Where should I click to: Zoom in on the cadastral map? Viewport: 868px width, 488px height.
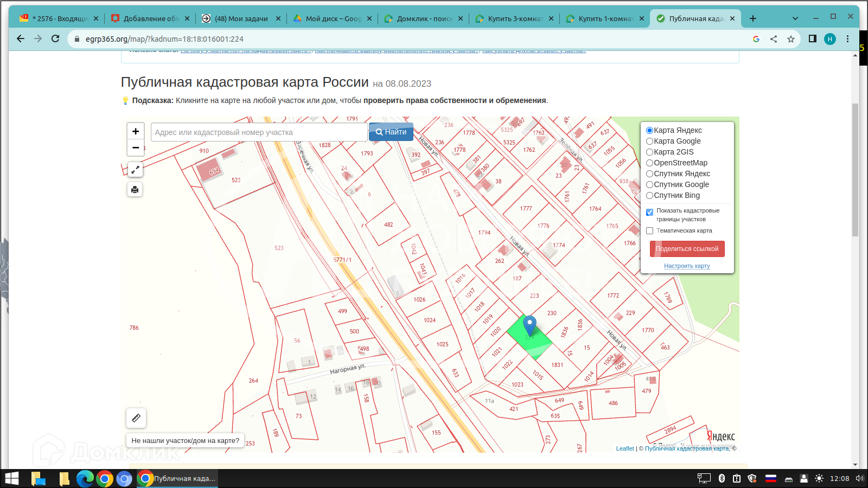[136, 131]
